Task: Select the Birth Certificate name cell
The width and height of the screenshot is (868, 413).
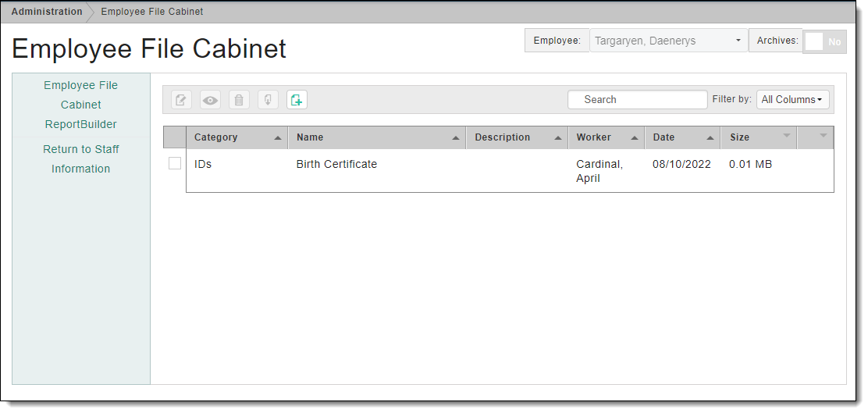Action: tap(336, 165)
